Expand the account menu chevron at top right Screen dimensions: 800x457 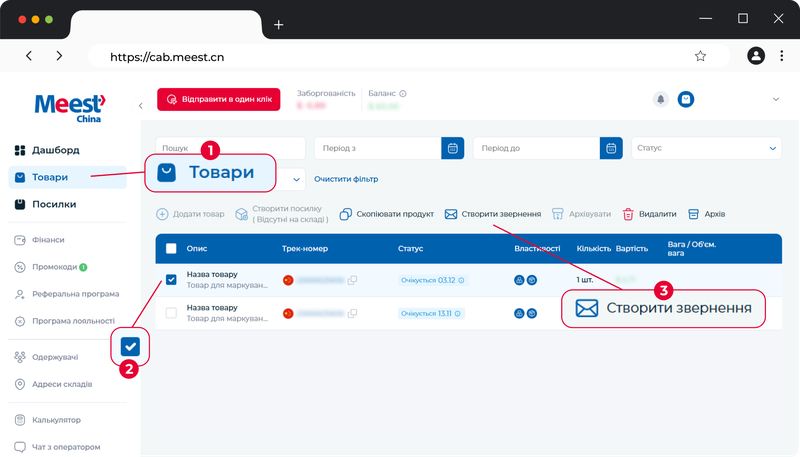(776, 99)
